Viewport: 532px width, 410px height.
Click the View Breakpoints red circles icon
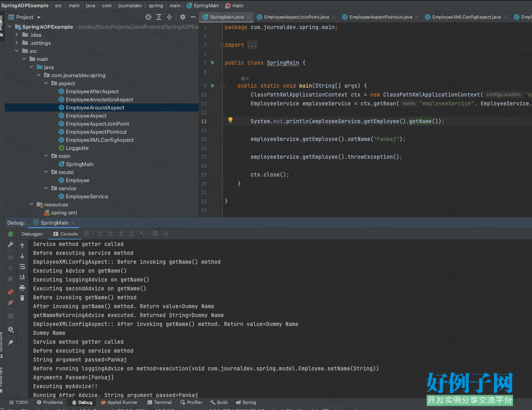pos(11,292)
